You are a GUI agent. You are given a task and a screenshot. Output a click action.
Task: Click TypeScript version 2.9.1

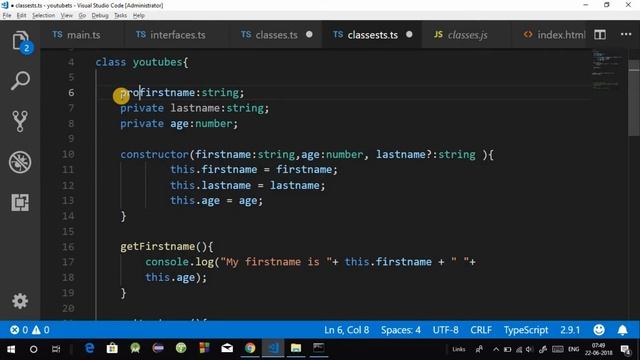point(570,330)
